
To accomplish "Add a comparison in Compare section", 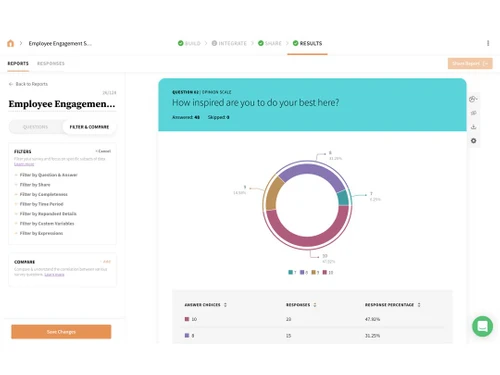I will [x=106, y=262].
